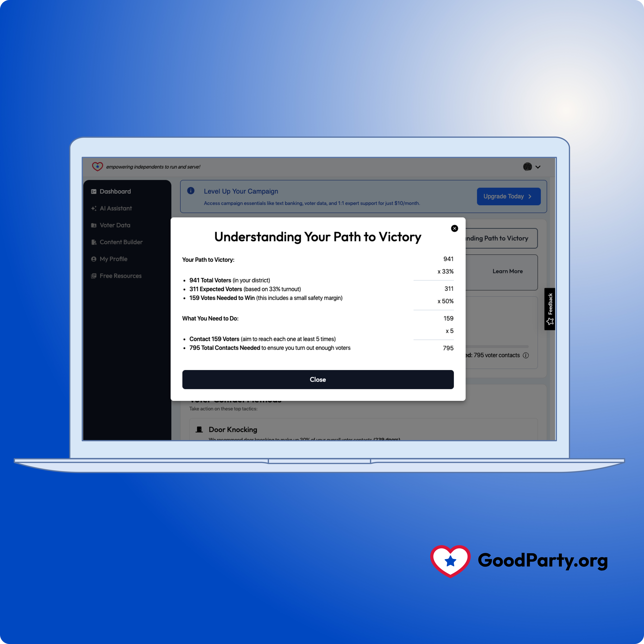Close the Path to Victory modal
The image size is (644, 644).
coord(455,229)
